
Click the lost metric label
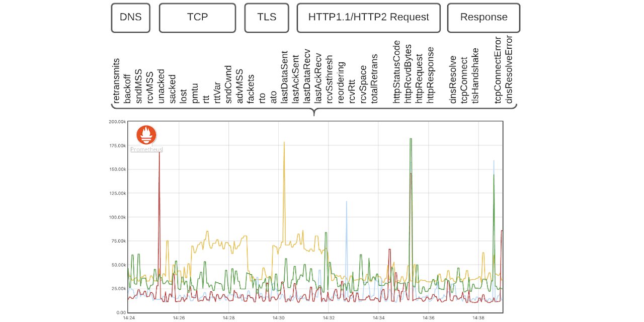[x=183, y=96]
